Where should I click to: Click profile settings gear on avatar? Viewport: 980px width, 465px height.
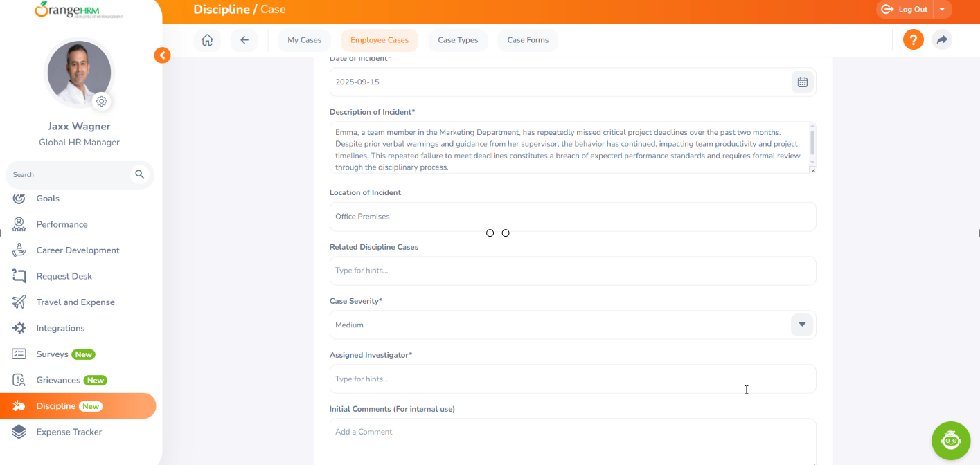[x=102, y=102]
